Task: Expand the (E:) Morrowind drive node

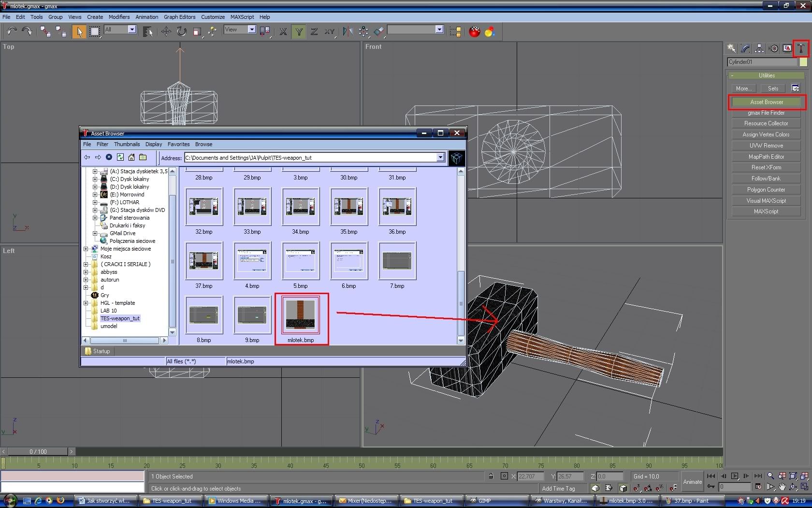Action: click(95, 194)
